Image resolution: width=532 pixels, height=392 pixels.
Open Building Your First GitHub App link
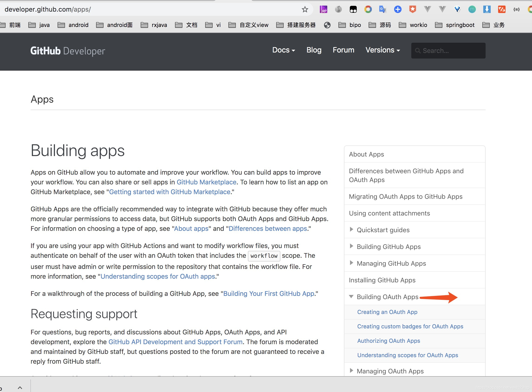pyautogui.click(x=269, y=294)
